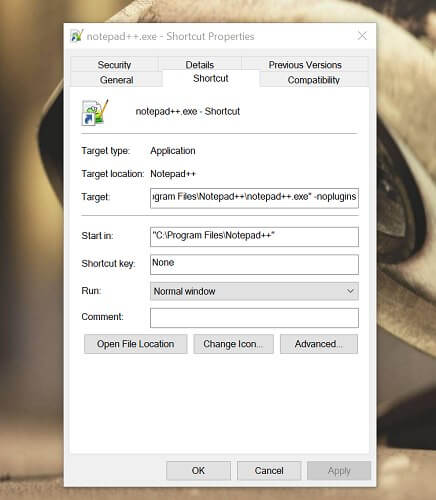This screenshot has width=436, height=500.
Task: Click the large Notepad++ shortcut icon
Action: (95, 112)
